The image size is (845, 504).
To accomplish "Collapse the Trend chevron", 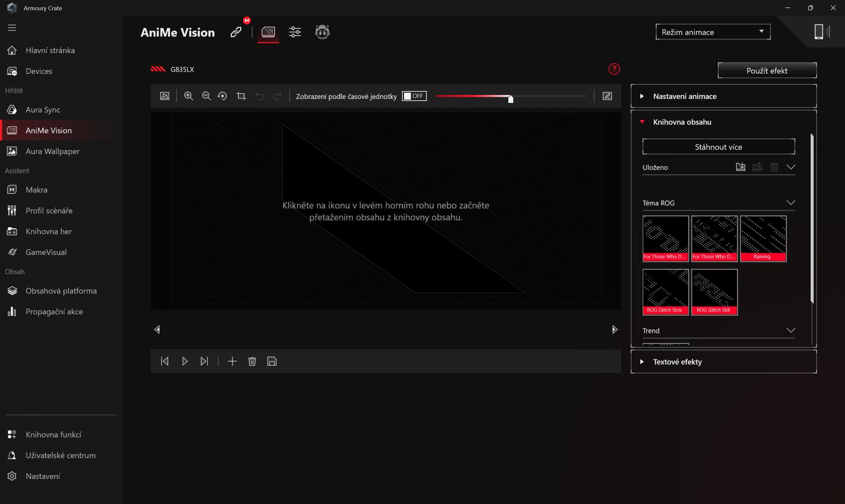I will point(791,330).
